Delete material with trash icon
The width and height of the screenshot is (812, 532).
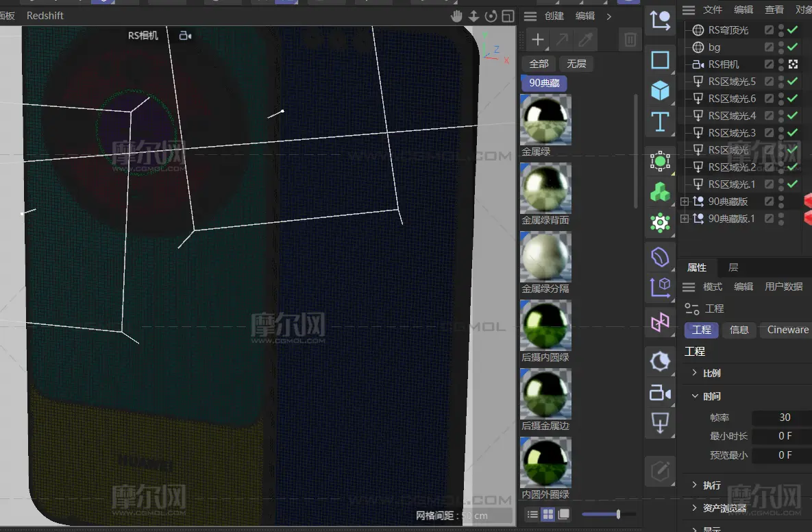630,39
